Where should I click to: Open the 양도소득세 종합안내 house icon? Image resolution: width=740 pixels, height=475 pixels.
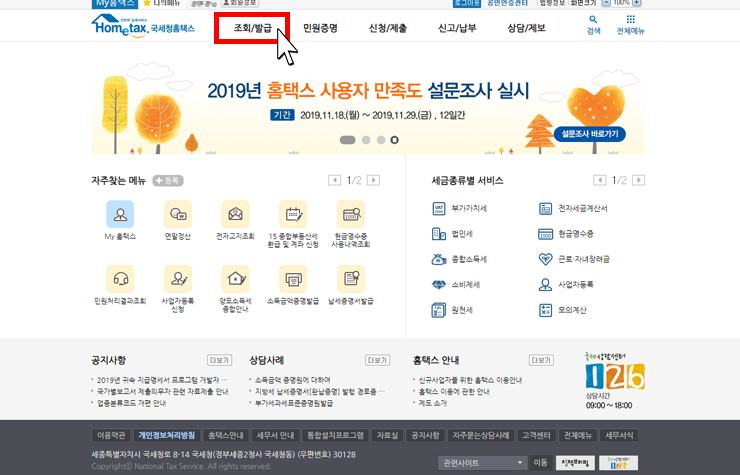[x=235, y=279]
